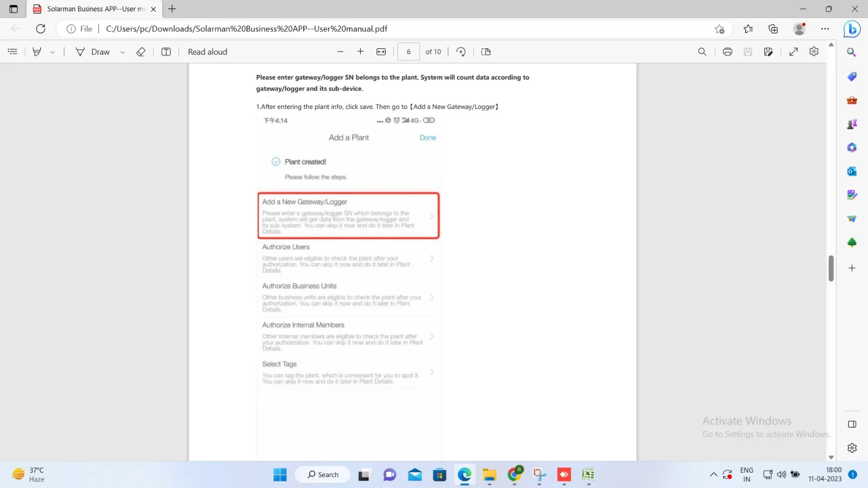Open File Explorer from the taskbar
Image resolution: width=868 pixels, height=488 pixels.
pyautogui.click(x=489, y=475)
